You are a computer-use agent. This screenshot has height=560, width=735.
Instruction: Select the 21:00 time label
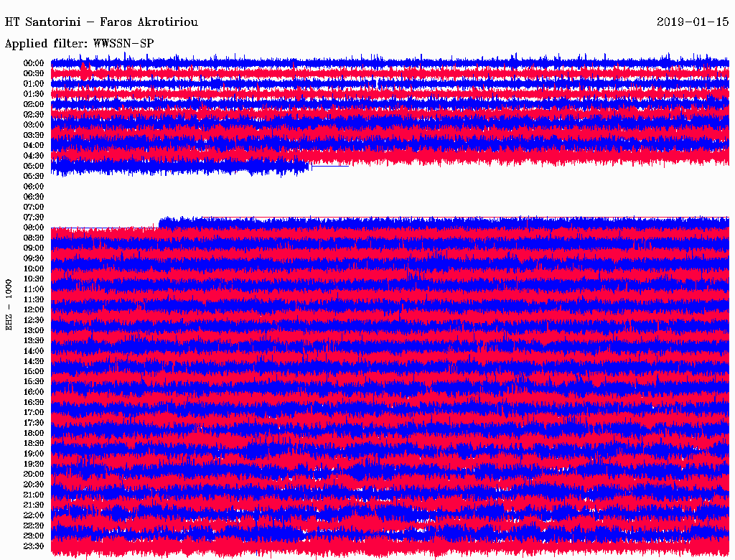(34, 495)
